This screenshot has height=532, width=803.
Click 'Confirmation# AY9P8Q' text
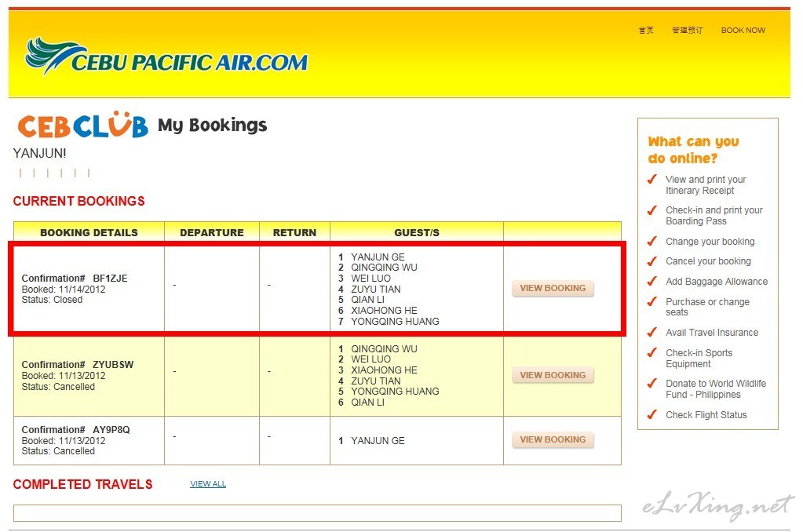[x=76, y=429]
